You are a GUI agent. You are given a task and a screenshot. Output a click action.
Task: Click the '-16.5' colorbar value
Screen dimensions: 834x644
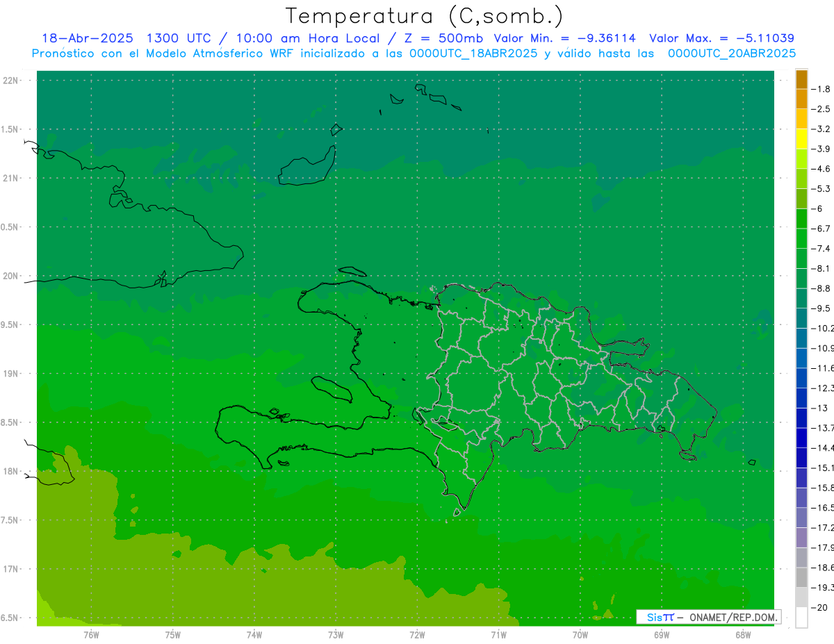pos(824,507)
